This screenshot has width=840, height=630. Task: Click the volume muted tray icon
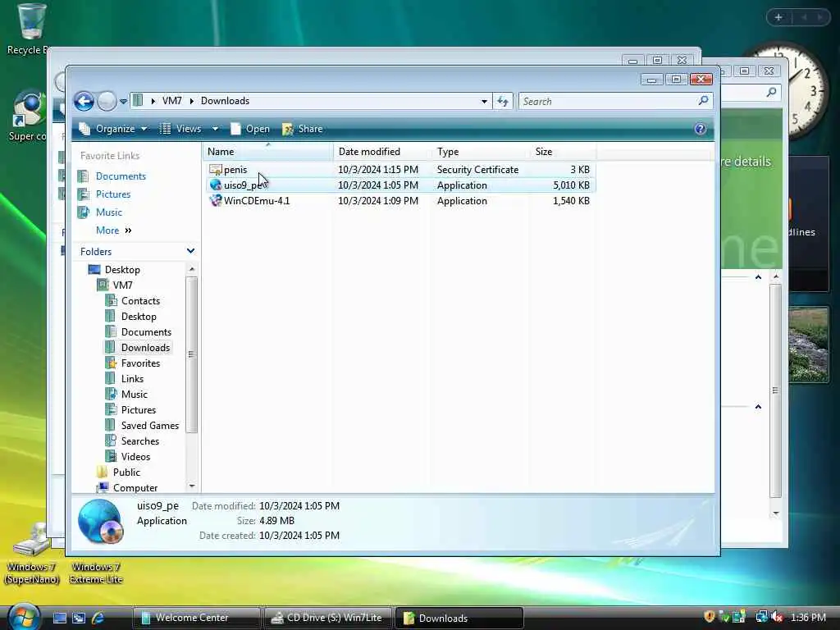pos(778,617)
